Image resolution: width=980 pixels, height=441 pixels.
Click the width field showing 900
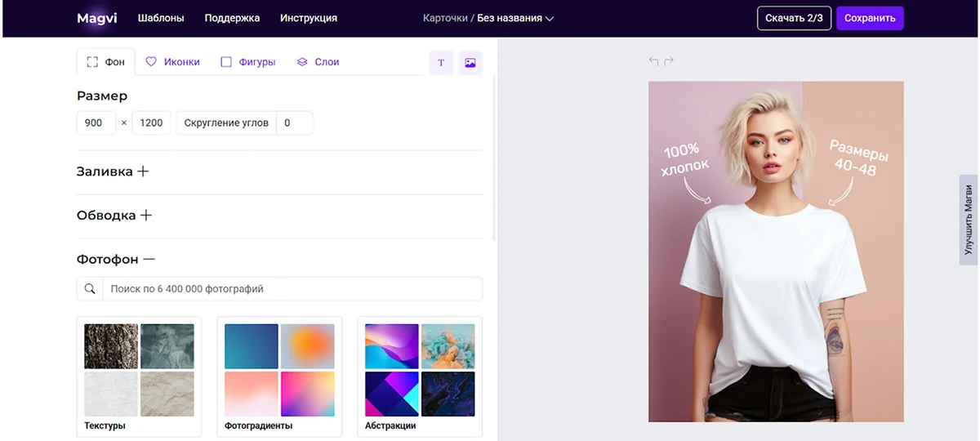coord(94,123)
